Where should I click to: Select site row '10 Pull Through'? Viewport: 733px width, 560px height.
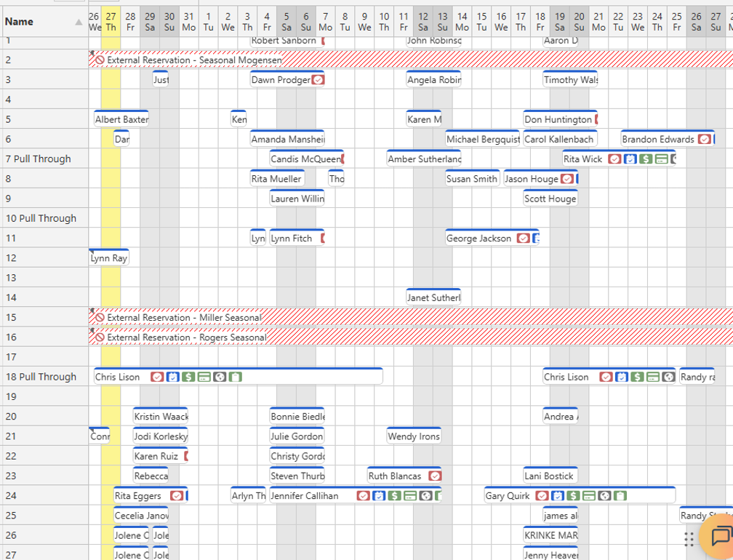(44, 218)
